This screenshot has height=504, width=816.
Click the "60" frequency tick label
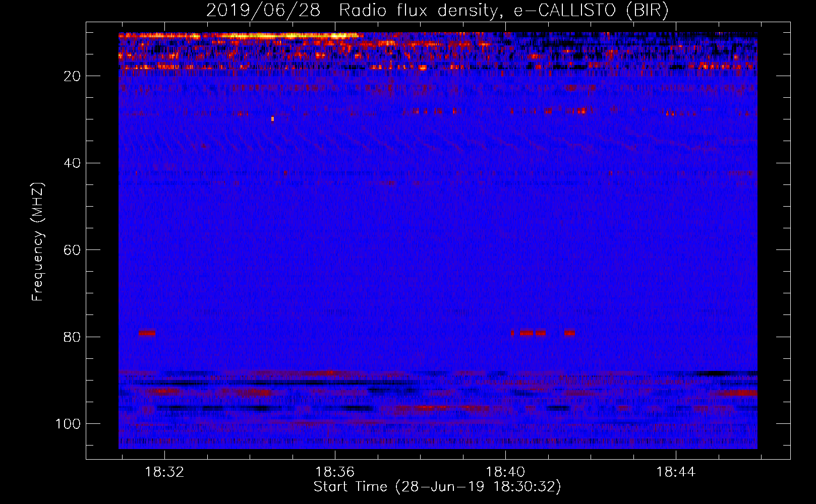72,250
